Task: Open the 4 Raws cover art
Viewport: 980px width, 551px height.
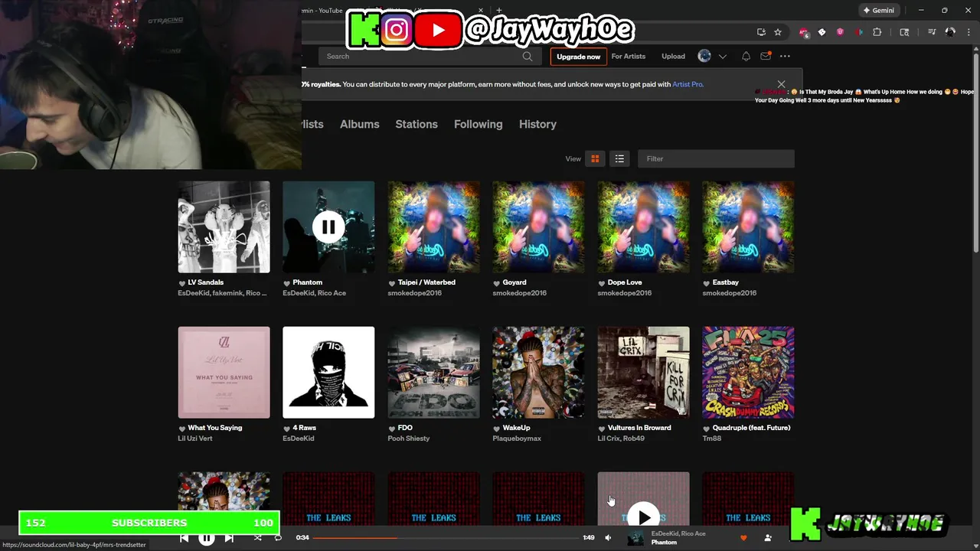Action: click(x=328, y=373)
